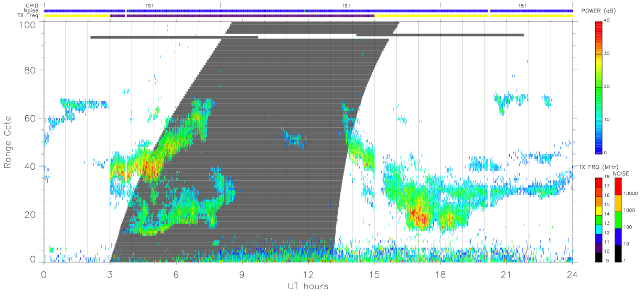Image resolution: width=644 pixels, height=297 pixels.
Task: Click the purple 10 MHz swatch in TX FRQ legend
Action: pos(599,247)
